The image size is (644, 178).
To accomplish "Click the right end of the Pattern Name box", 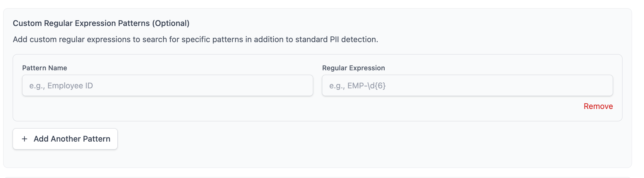I will pos(304,86).
